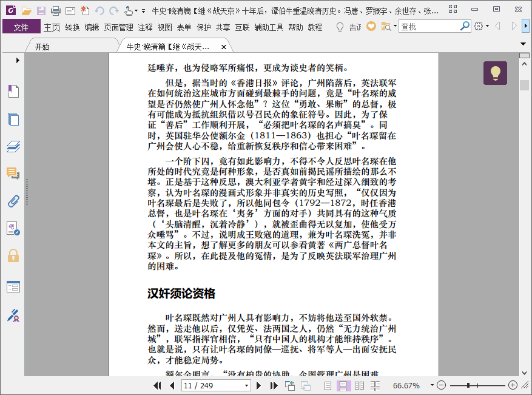
Task: Open the 互联 ribbon tab
Action: [x=242, y=27]
